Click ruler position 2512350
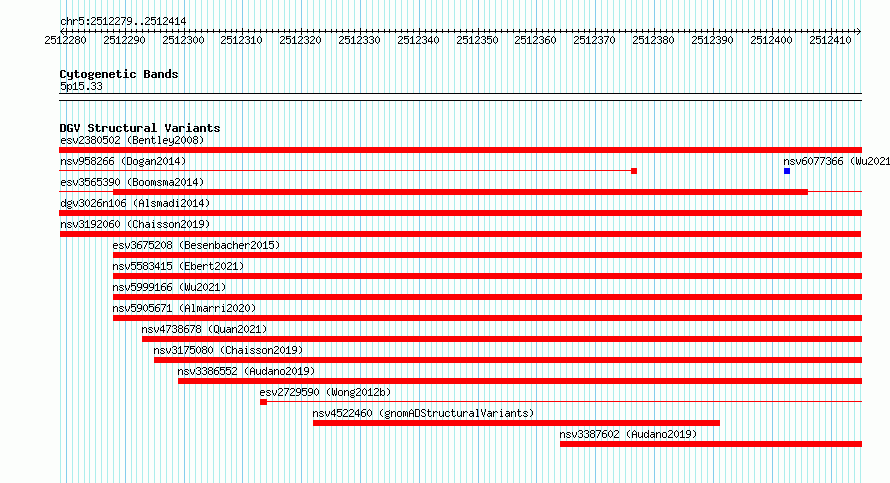The height and width of the screenshot is (483, 890). [477, 40]
